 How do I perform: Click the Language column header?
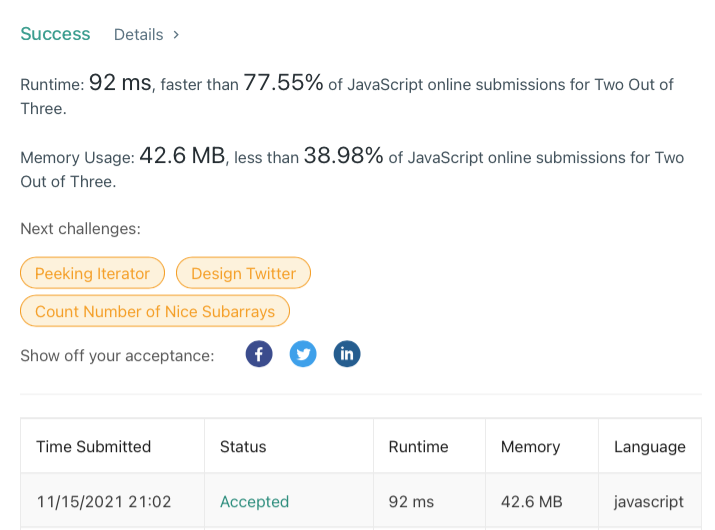point(650,447)
